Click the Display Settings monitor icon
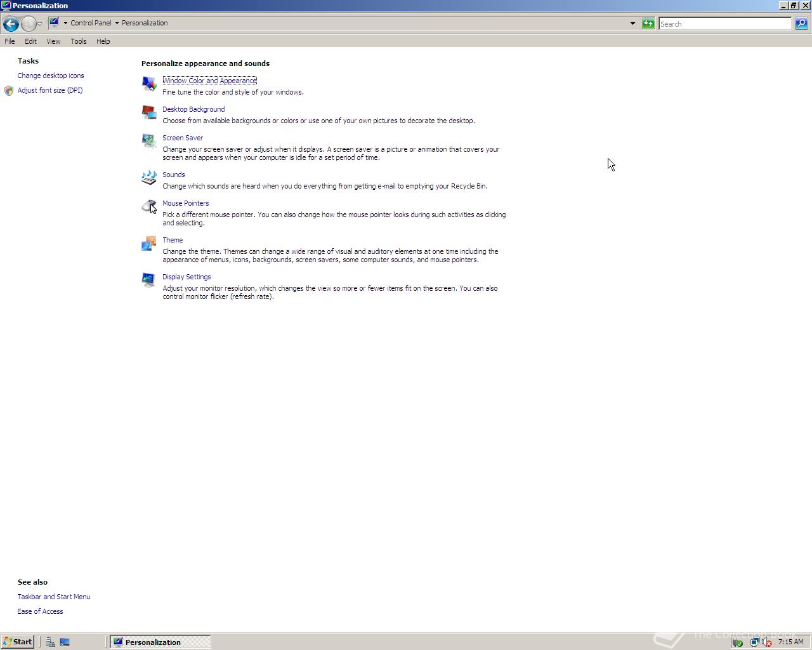Image resolution: width=812 pixels, height=650 pixels. tap(149, 280)
